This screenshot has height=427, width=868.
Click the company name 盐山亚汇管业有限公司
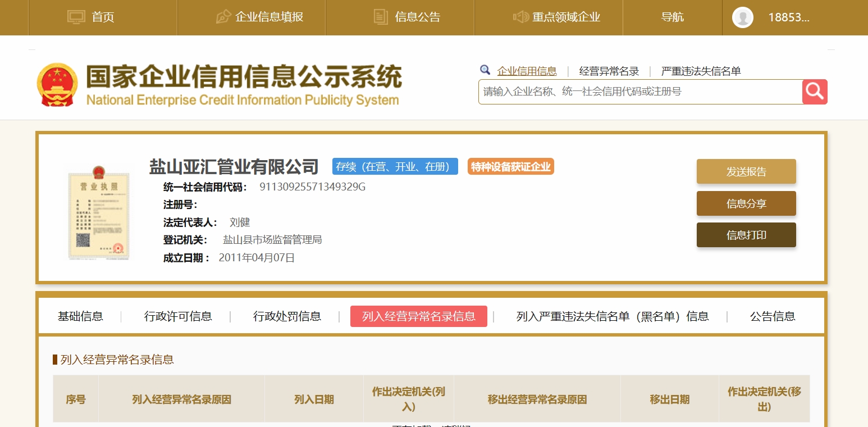coord(234,166)
